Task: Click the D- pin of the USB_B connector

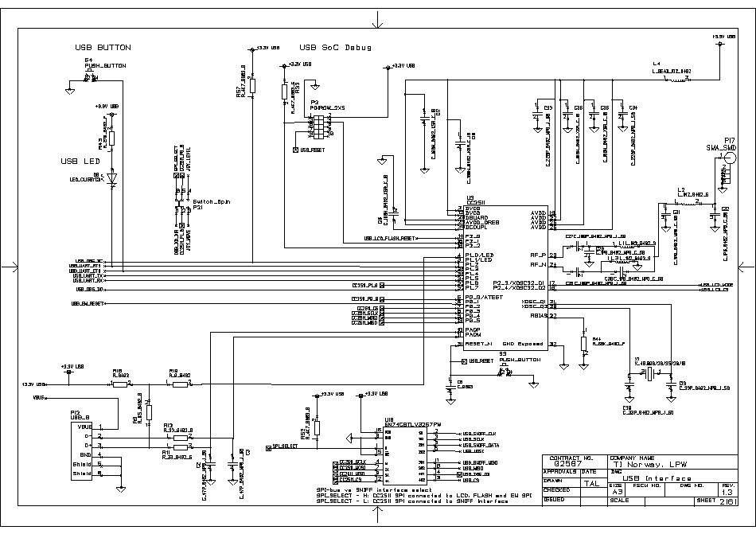Action: point(88,436)
